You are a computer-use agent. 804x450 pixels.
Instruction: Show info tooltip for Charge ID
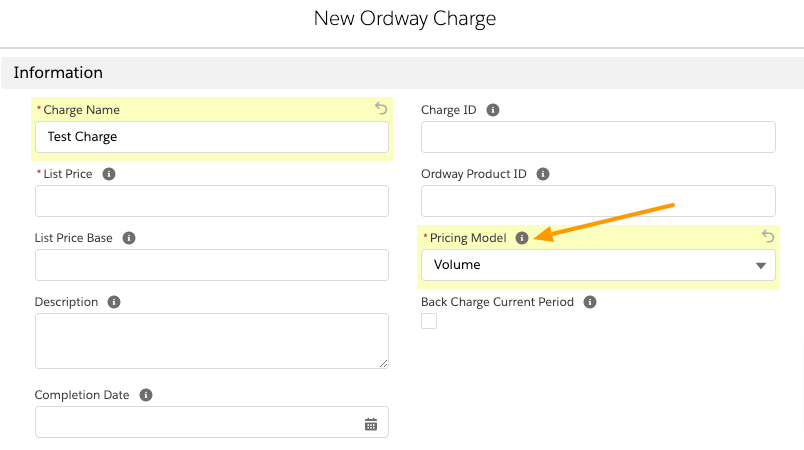493,110
